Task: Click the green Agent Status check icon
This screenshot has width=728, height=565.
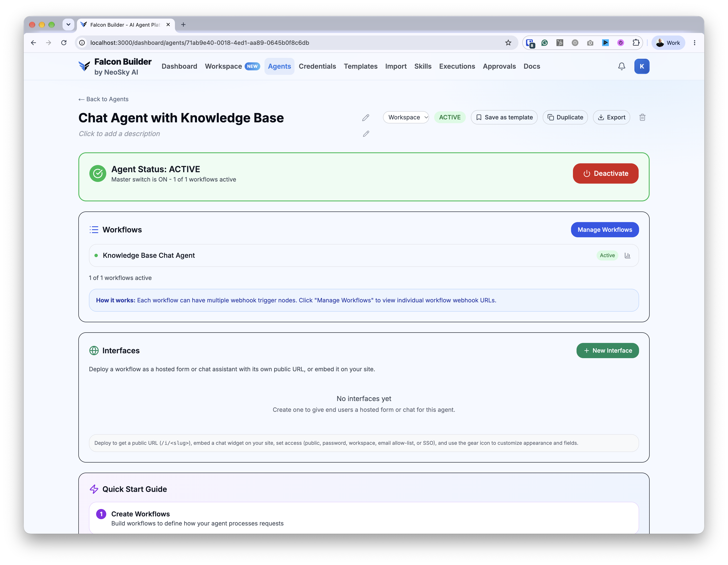Action: 98,173
